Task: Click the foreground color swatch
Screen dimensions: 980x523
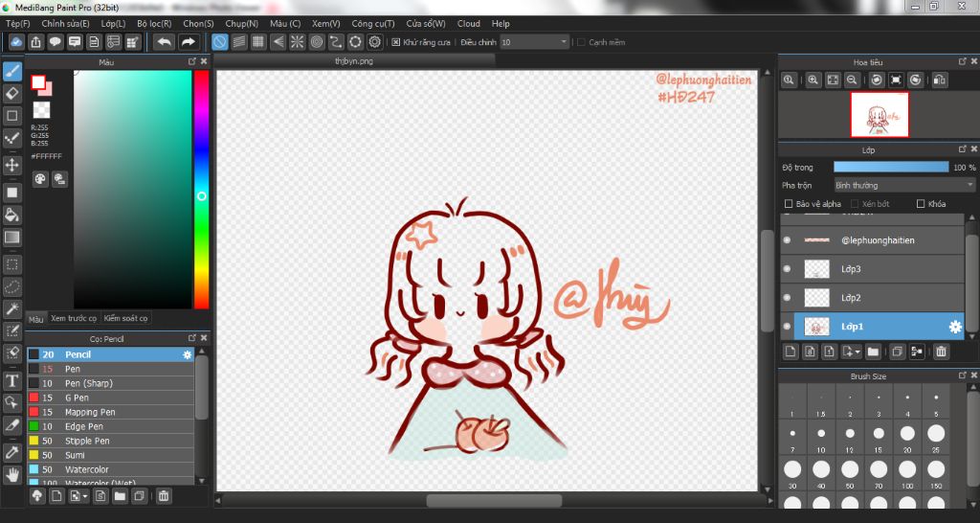Action: click(38, 82)
